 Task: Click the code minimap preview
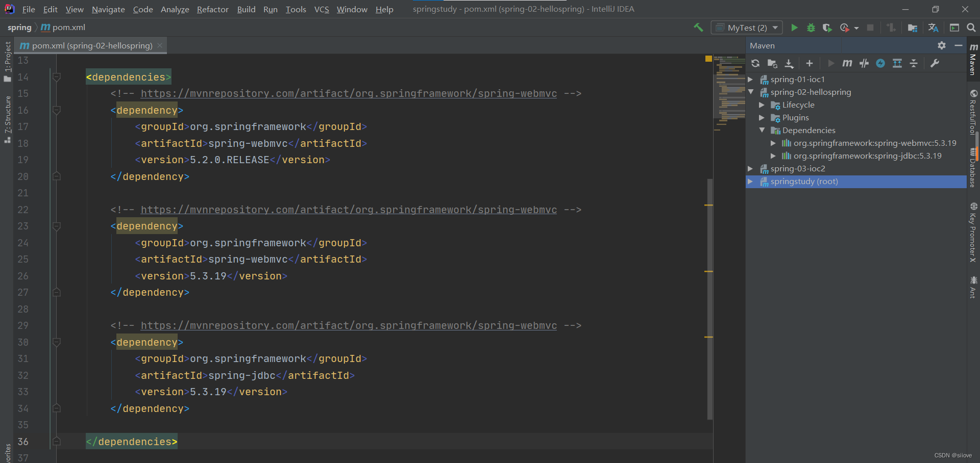click(x=729, y=93)
